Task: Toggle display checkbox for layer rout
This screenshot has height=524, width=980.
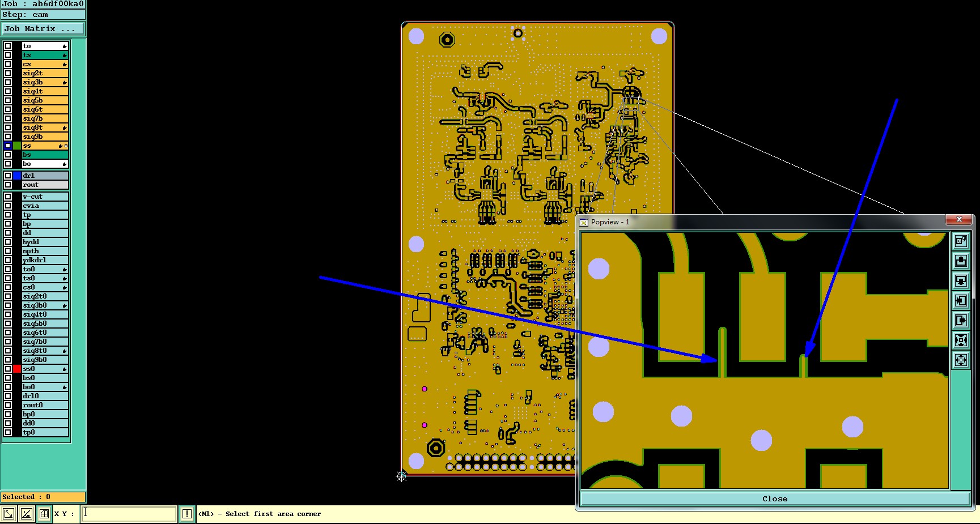Action: coord(8,185)
